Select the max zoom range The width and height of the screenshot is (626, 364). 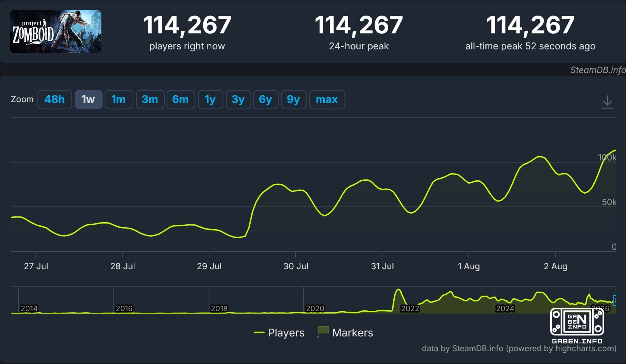[327, 99]
